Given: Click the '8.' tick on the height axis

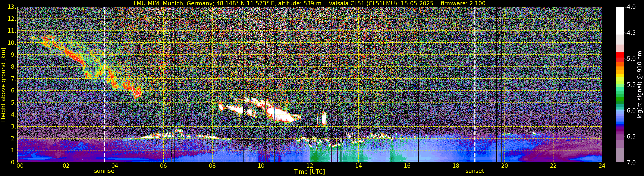Looking at the screenshot, I should pos(13,67).
